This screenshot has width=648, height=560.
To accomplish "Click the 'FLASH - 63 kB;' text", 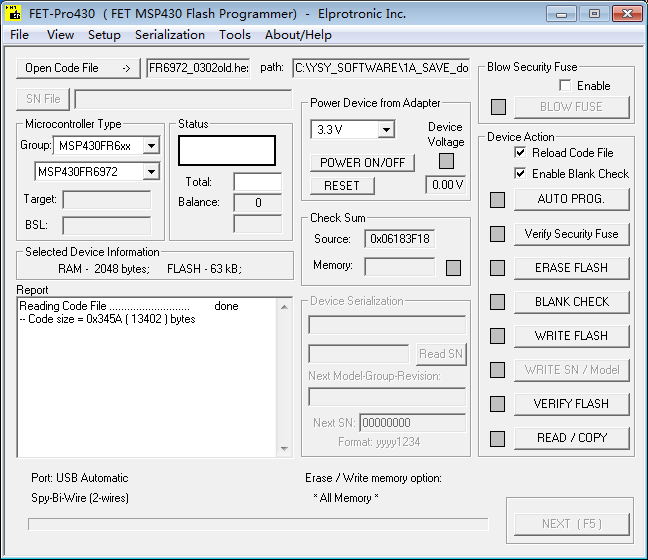I will click(x=204, y=269).
